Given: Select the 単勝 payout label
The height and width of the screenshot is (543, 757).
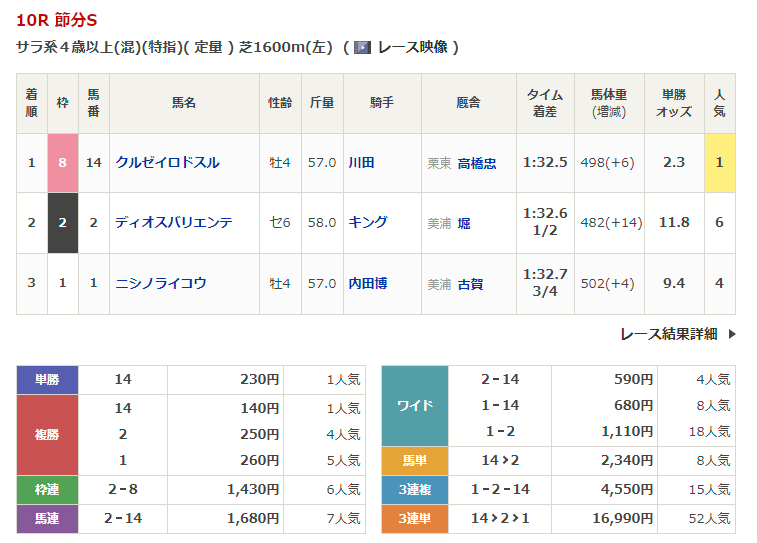Looking at the screenshot, I should click(x=47, y=380).
